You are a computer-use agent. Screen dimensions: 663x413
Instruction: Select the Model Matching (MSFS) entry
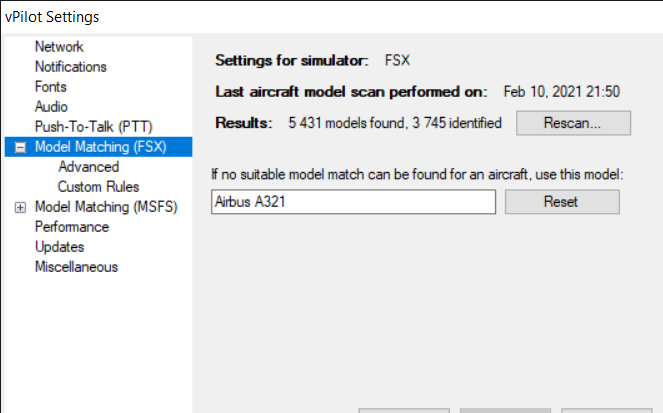coord(103,207)
